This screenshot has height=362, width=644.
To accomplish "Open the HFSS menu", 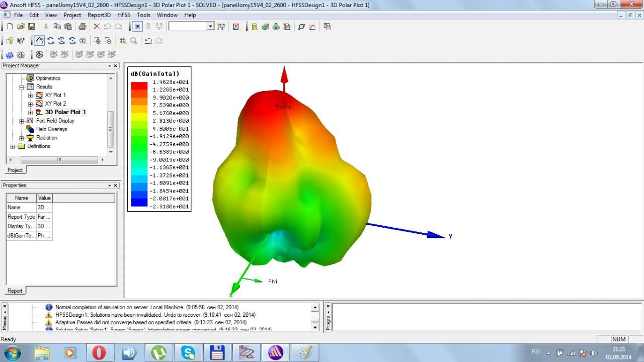I will (124, 15).
